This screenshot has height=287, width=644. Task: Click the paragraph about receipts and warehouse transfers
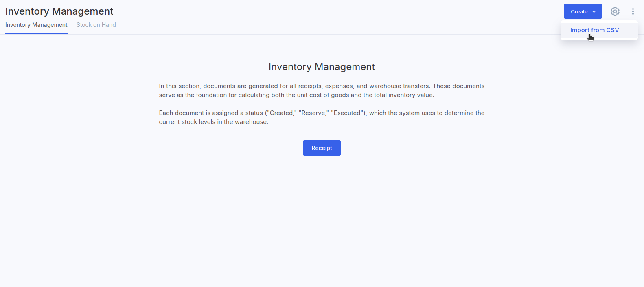click(x=322, y=91)
